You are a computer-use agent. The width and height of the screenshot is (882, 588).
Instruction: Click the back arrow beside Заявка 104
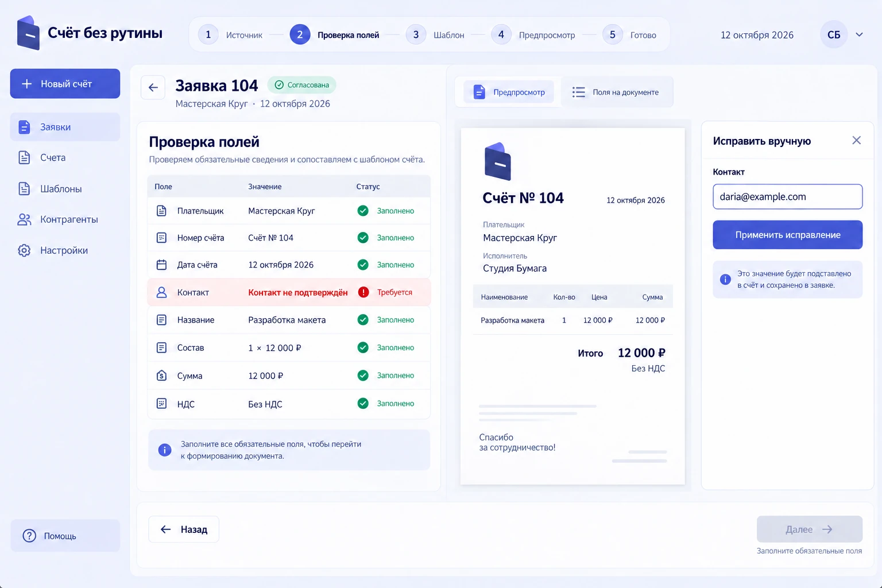[x=153, y=87]
